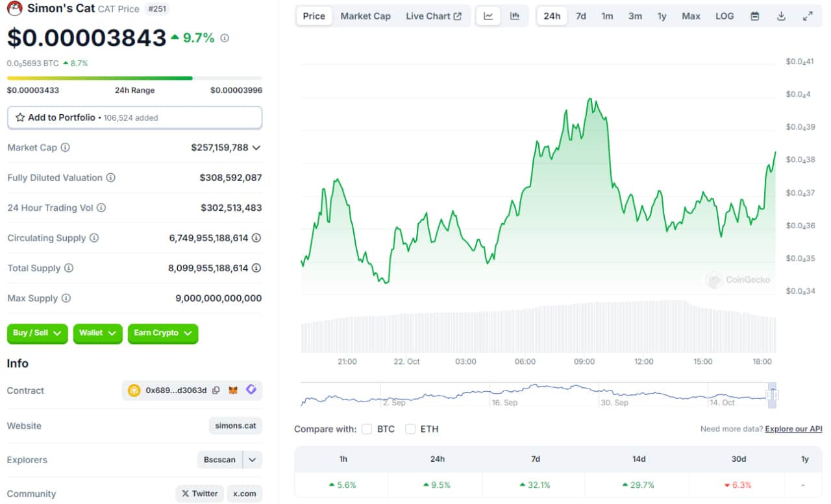Tick the BTC compare checkbox

click(x=367, y=429)
